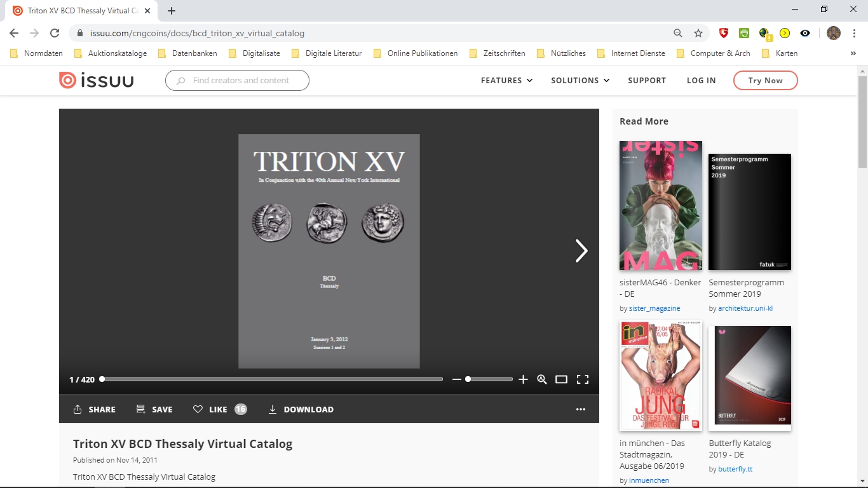Click the fullscreen icon in the viewer
This screenshot has width=868, height=488.
pos(582,379)
